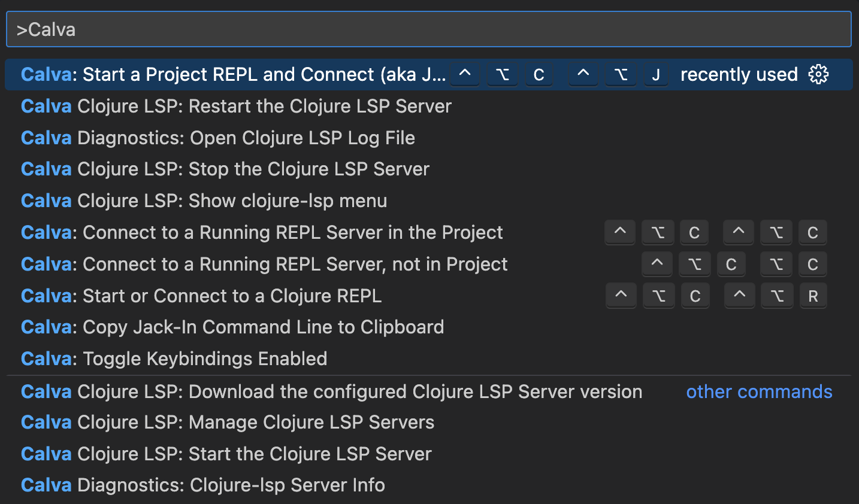The width and height of the screenshot is (859, 504).
Task: Select Connect to a Running REPL Server in the Project
Action: click(429, 232)
